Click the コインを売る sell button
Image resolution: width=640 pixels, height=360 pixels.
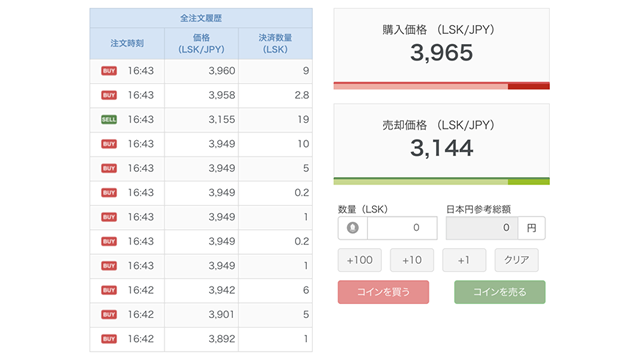(500, 292)
